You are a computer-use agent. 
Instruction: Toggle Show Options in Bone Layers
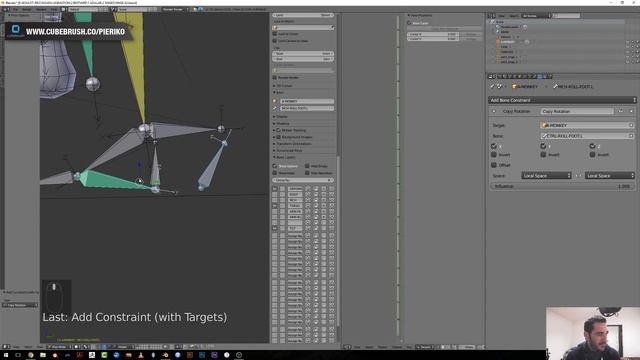tap(275, 166)
